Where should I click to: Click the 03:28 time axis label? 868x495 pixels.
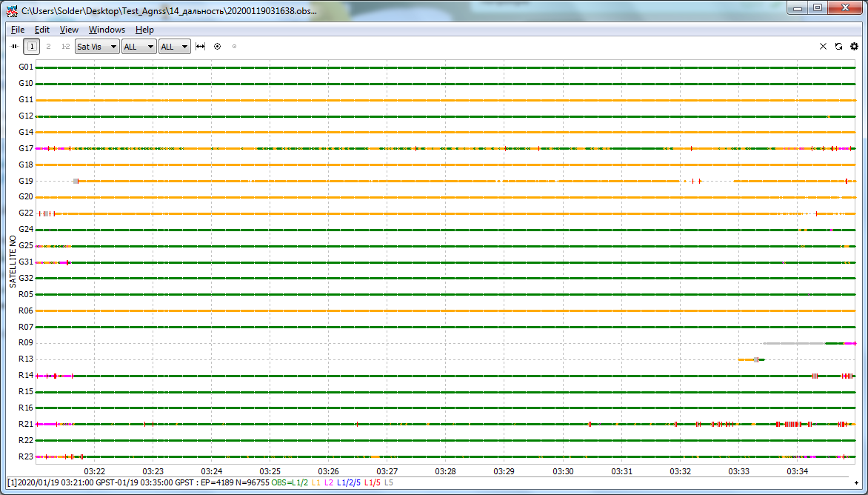pos(446,471)
